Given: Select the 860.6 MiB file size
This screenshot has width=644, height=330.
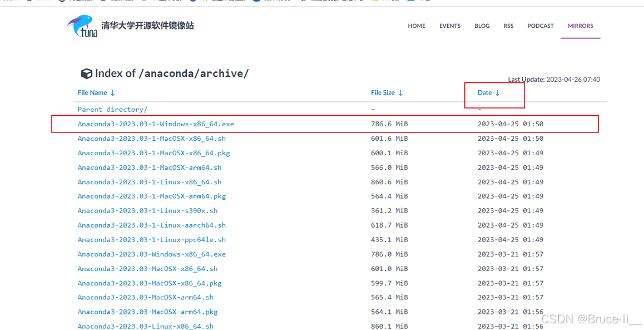Looking at the screenshot, I should pos(389,182).
